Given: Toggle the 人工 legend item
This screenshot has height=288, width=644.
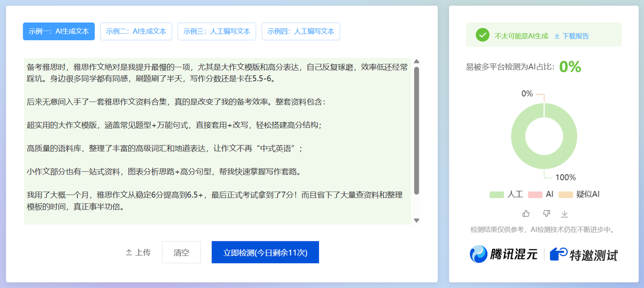Looking at the screenshot, I should tap(506, 194).
